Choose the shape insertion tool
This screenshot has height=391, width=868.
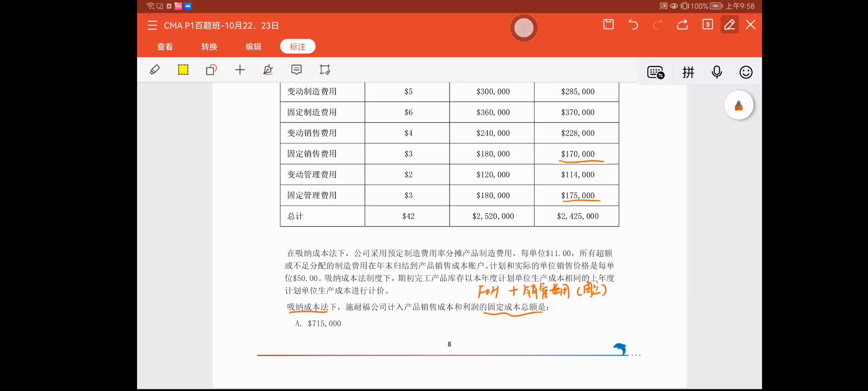211,70
